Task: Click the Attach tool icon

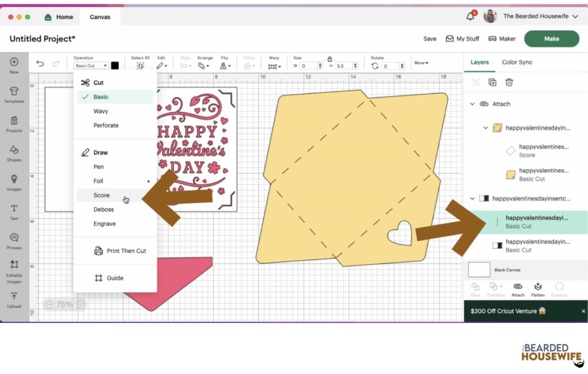Action: [517, 288]
